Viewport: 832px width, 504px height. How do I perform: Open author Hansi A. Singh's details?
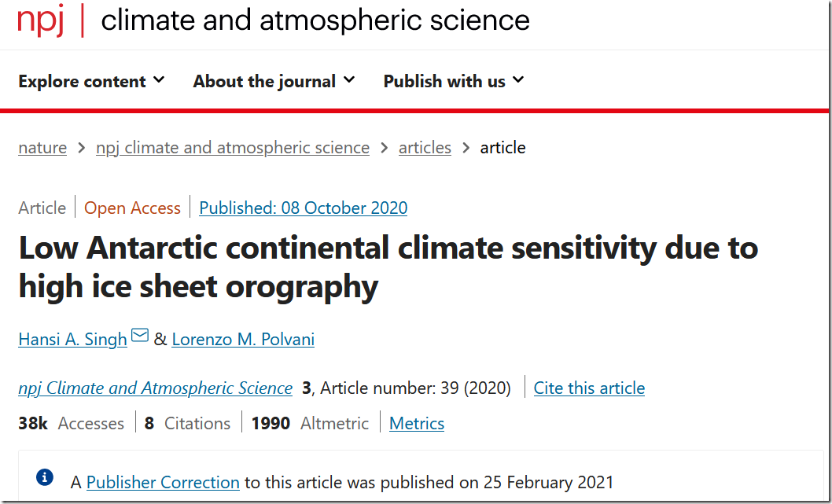tap(73, 340)
